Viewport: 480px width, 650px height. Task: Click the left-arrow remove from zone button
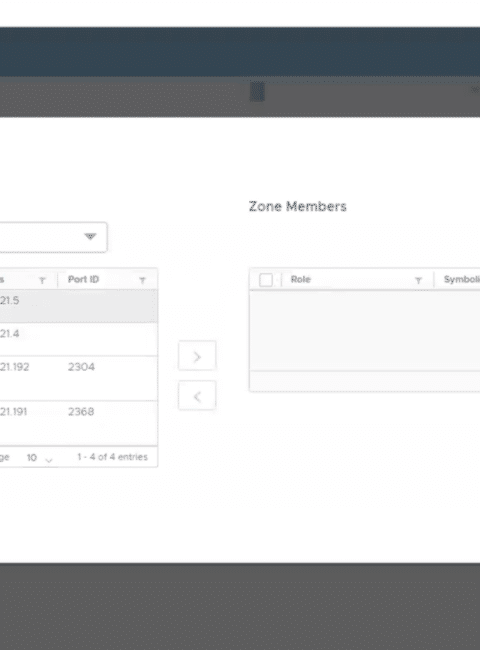197,395
